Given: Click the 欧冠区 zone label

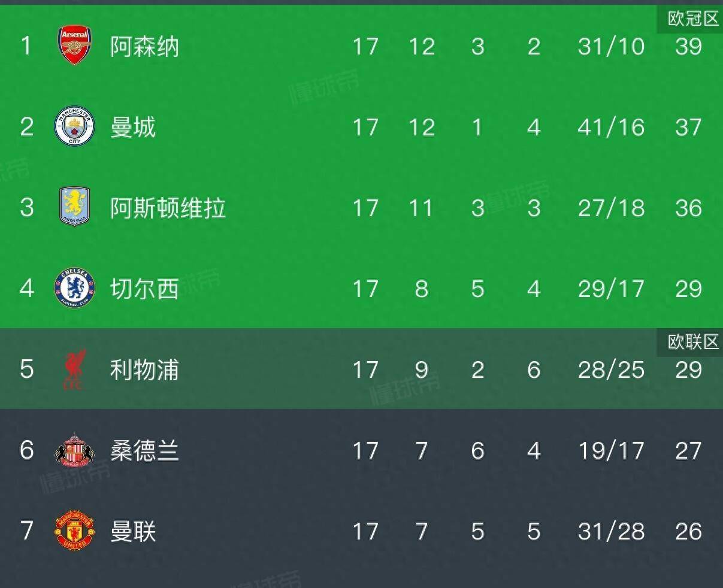Looking at the screenshot, I should [x=693, y=19].
